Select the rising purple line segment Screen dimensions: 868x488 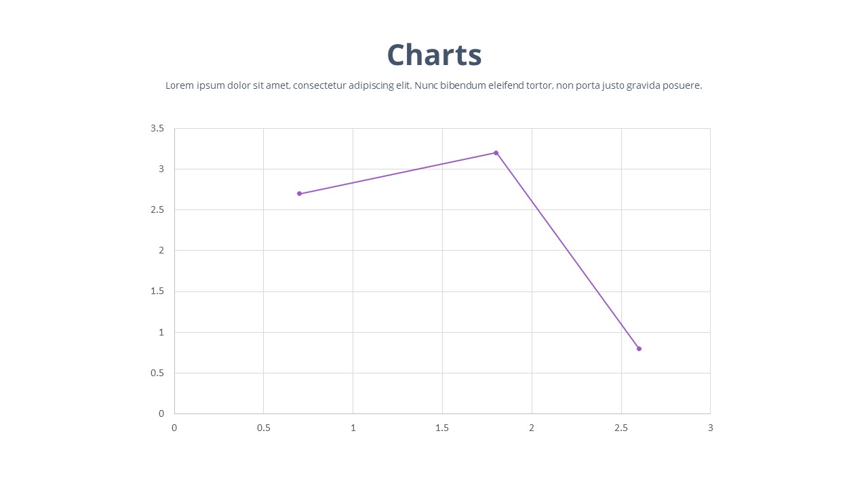(397, 174)
